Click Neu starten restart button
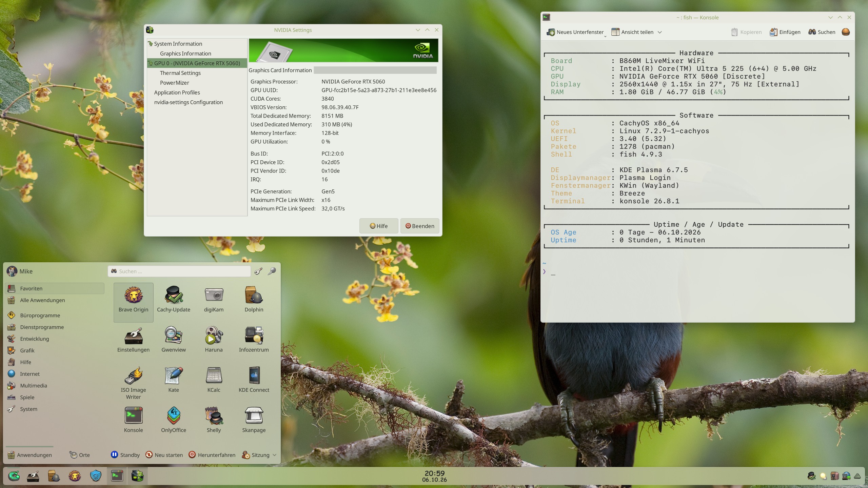This screenshot has height=488, width=868. (x=164, y=455)
